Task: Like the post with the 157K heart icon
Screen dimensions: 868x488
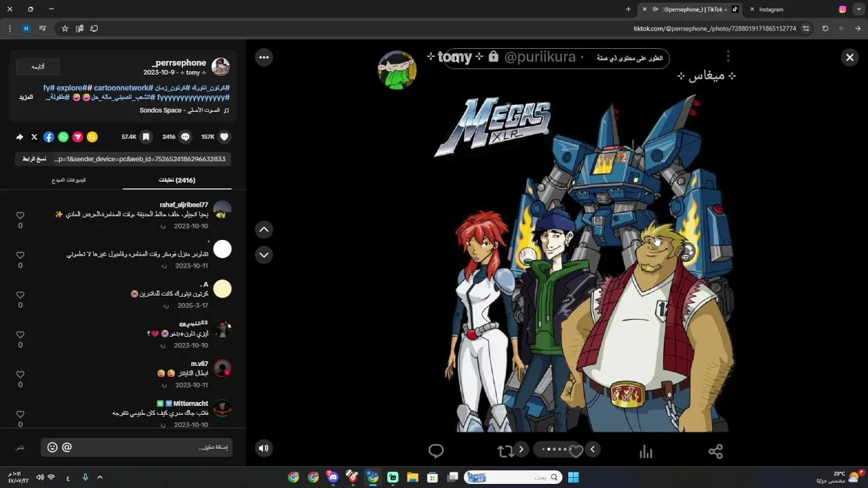Action: [224, 137]
